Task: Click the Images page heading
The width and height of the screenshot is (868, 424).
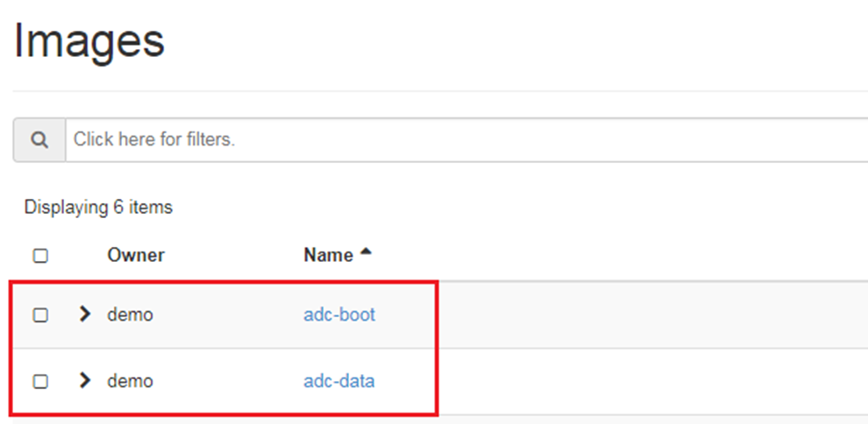Action: (x=89, y=40)
